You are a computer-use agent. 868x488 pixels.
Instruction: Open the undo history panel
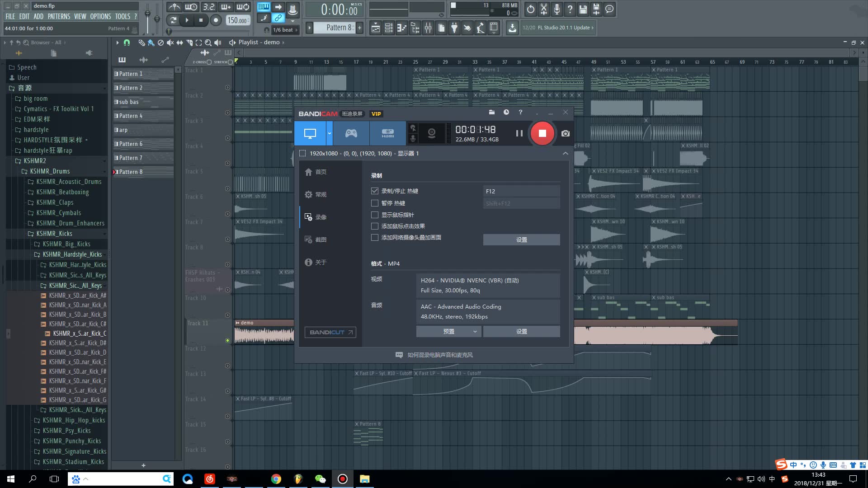[x=530, y=9]
